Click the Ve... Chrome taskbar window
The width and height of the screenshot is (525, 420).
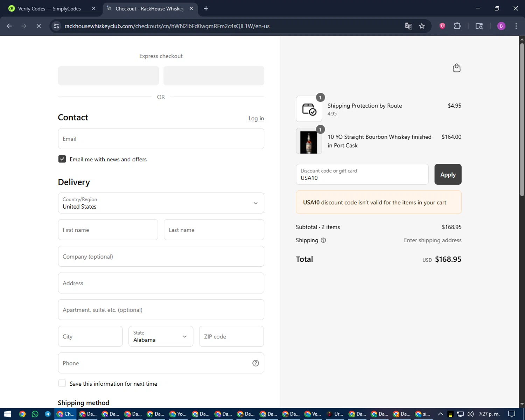pyautogui.click(x=313, y=414)
